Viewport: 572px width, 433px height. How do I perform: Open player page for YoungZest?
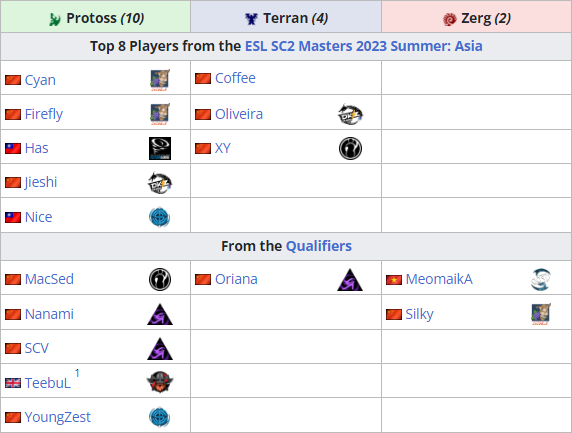(x=58, y=417)
